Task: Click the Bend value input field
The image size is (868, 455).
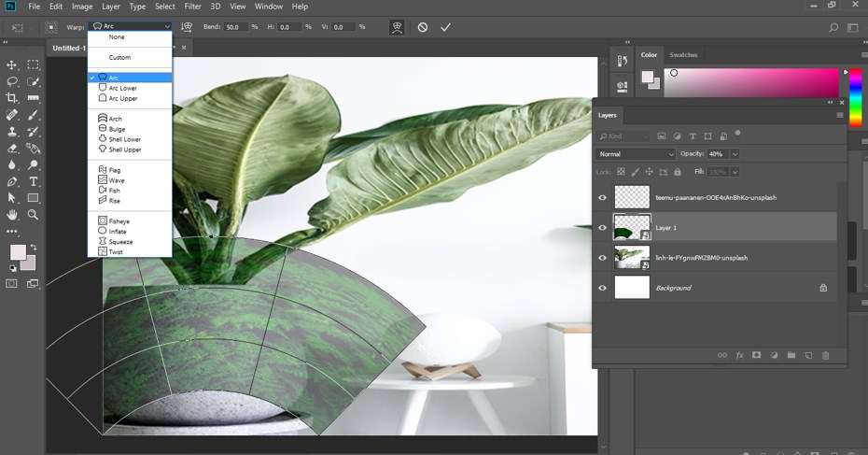Action: [234, 27]
